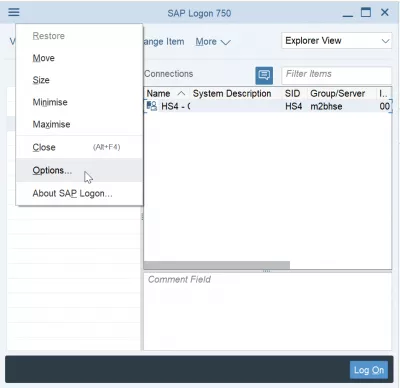
Task: Open Options... from the menu
Action: 79,170
